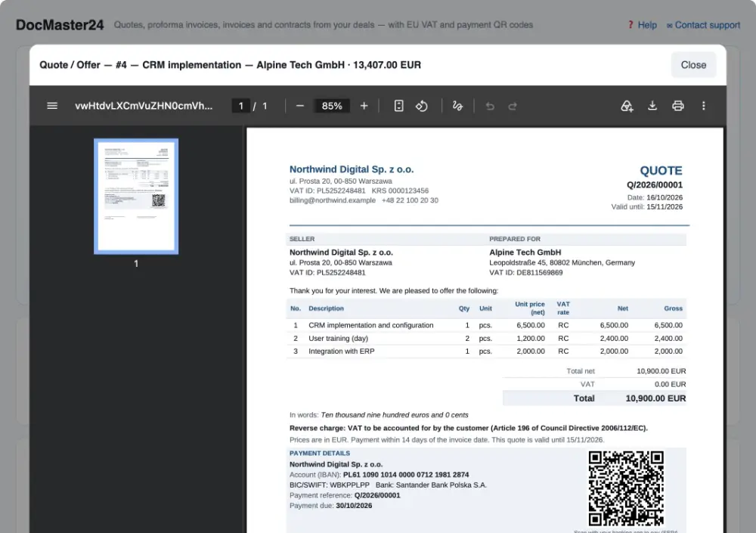Click the SELLER section label
Screen dimensions: 756x533
[x=302, y=239]
